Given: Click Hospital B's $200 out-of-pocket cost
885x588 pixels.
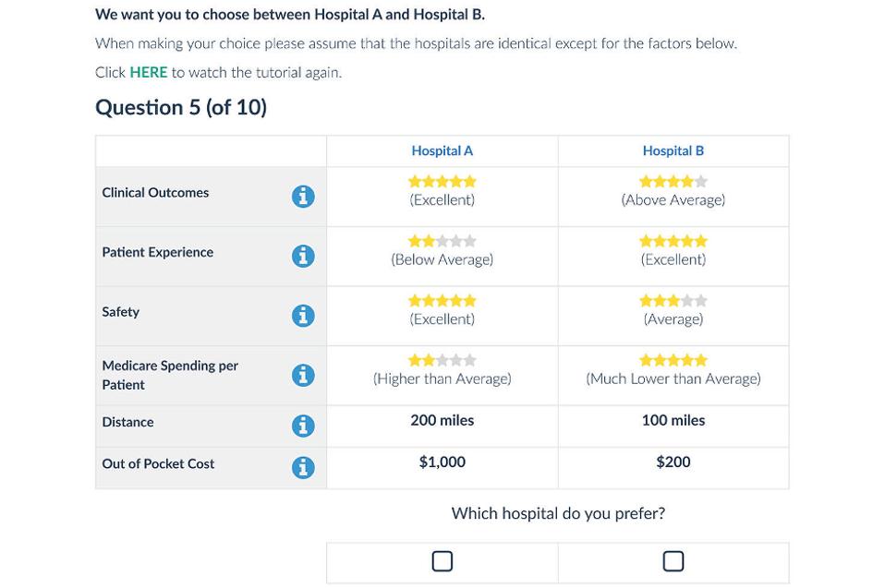Looking at the screenshot, I should [673, 462].
